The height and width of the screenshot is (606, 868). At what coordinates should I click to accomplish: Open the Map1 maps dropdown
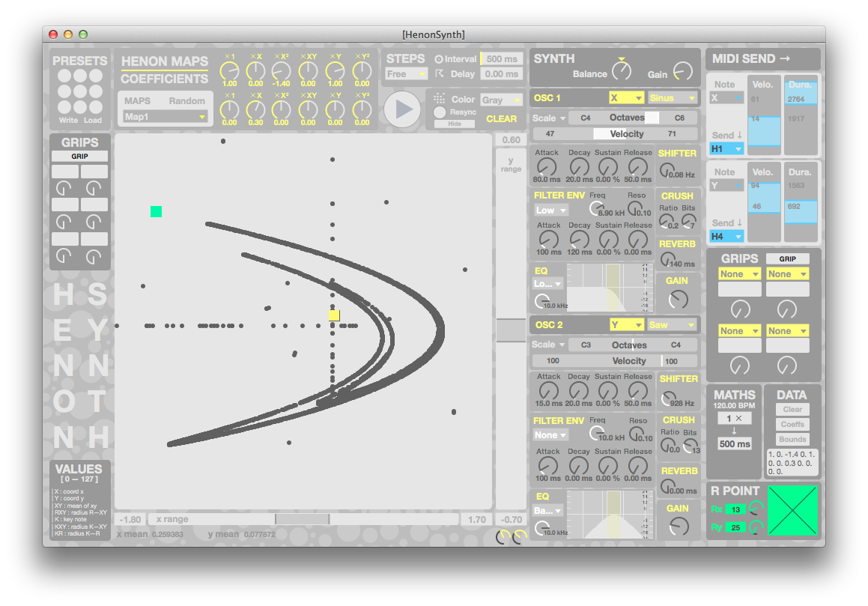pos(165,117)
